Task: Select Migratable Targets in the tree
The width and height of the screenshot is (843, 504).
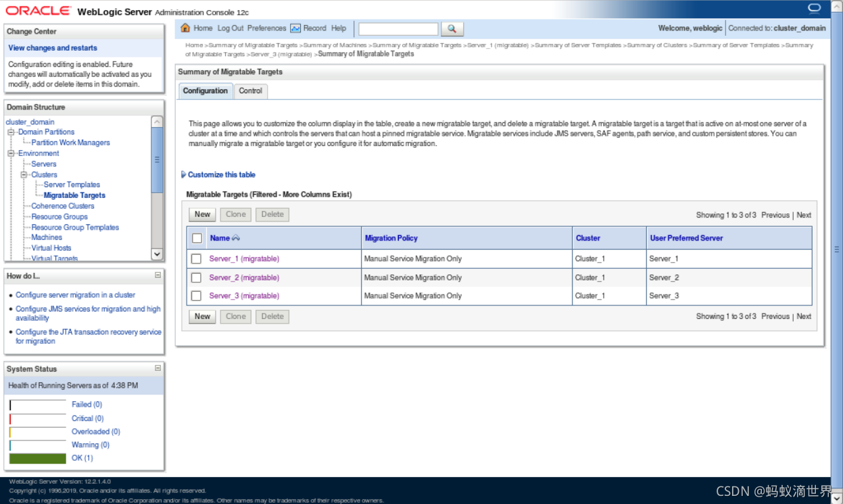Action: pyautogui.click(x=74, y=195)
